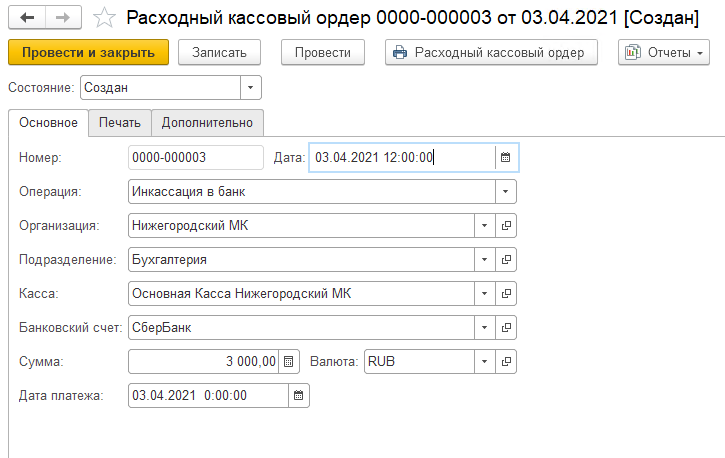Expand the Подразделение dropdown
The height and width of the screenshot is (458, 725).
tap(485, 260)
